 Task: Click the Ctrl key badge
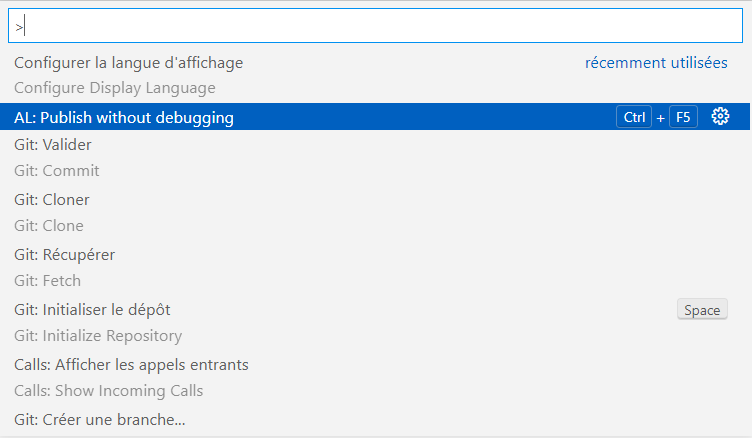[634, 117]
